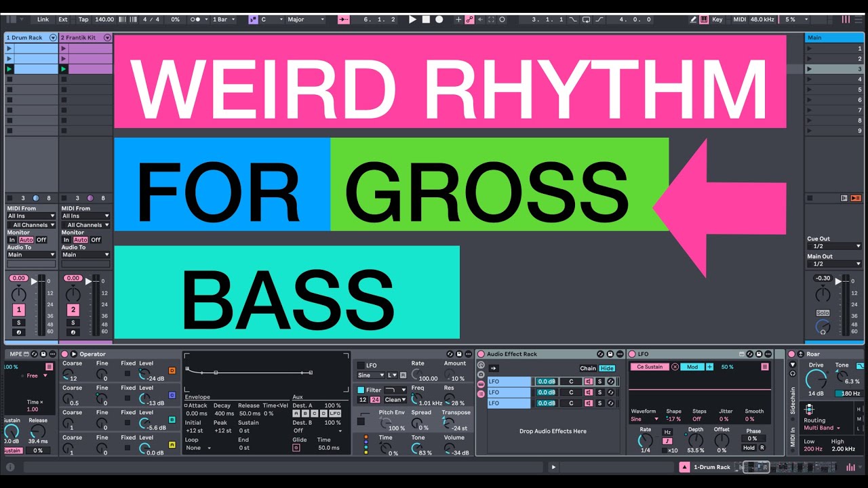This screenshot has width=868, height=488.
Task: Toggle the Audio Effect Rack device activator
Action: [x=481, y=354]
